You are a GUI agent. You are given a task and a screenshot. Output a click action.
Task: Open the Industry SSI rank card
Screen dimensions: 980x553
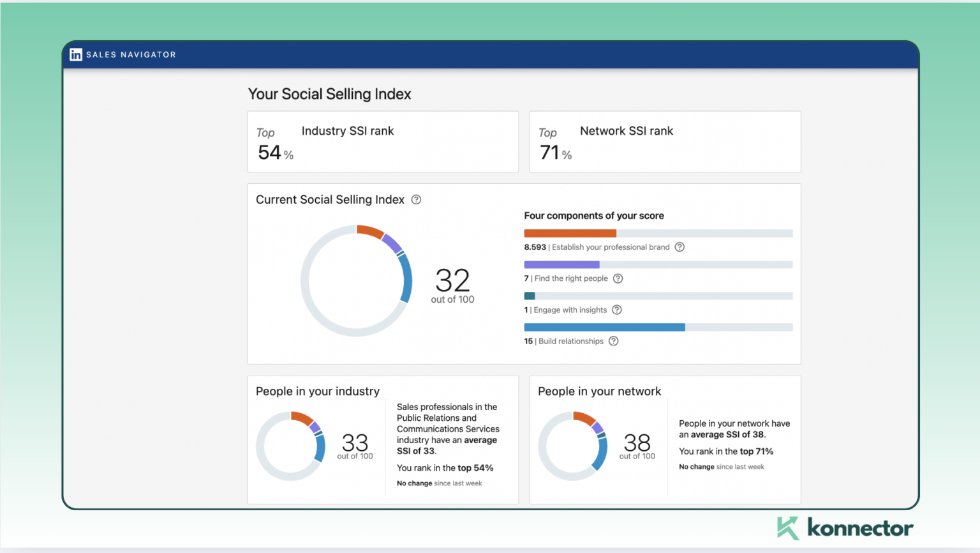coord(382,141)
